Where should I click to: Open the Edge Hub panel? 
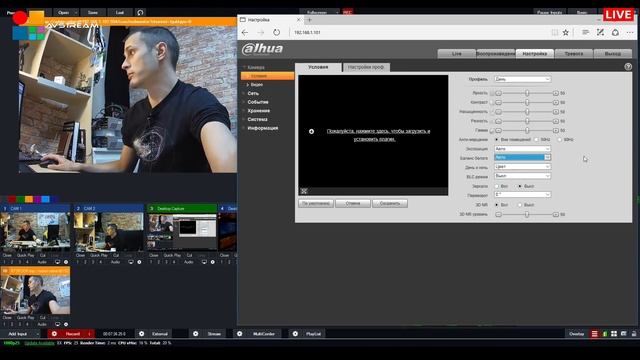coord(585,32)
